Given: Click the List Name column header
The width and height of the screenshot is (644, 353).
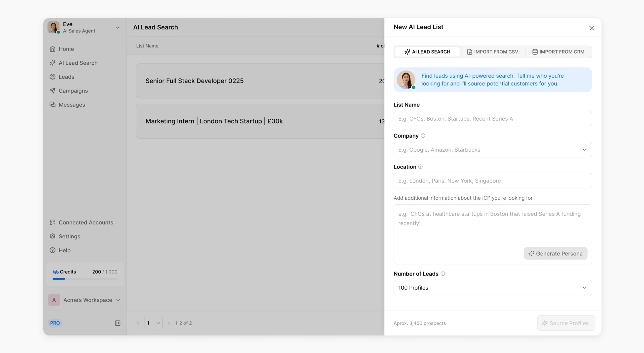Looking at the screenshot, I should tap(147, 46).
